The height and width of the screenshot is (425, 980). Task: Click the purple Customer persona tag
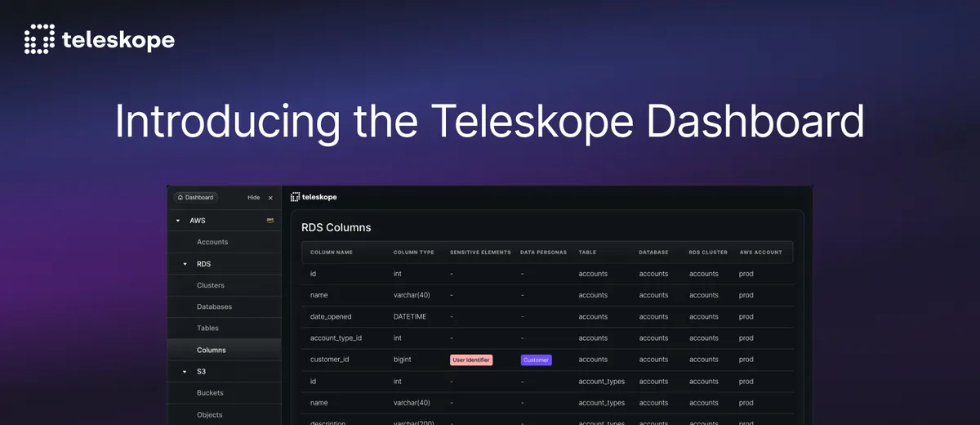click(536, 360)
